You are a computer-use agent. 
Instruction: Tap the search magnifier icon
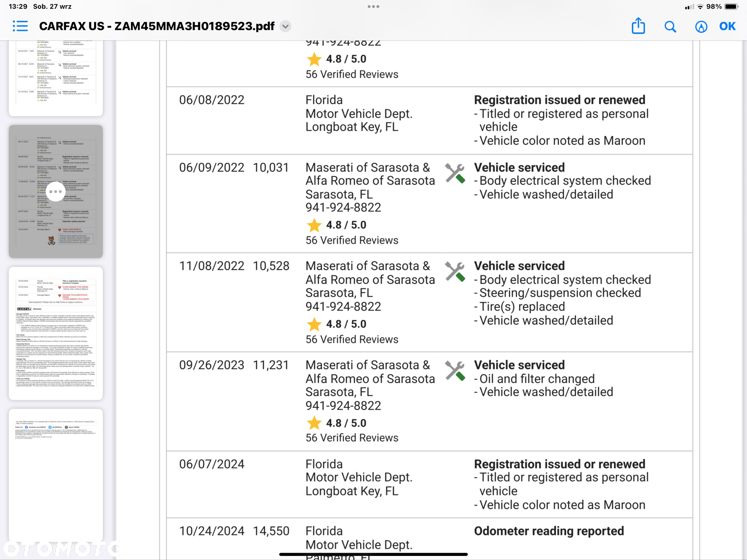click(670, 27)
